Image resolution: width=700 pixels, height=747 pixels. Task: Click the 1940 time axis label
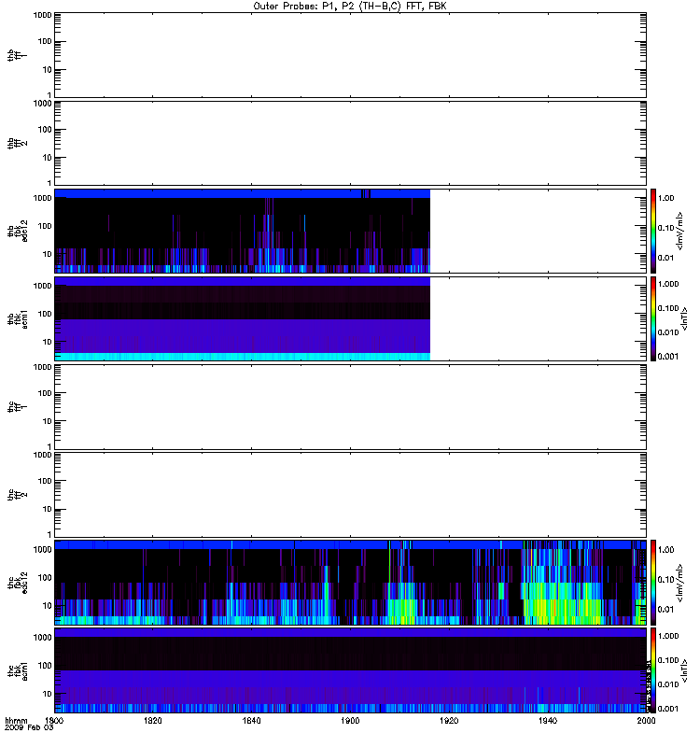pos(548,720)
